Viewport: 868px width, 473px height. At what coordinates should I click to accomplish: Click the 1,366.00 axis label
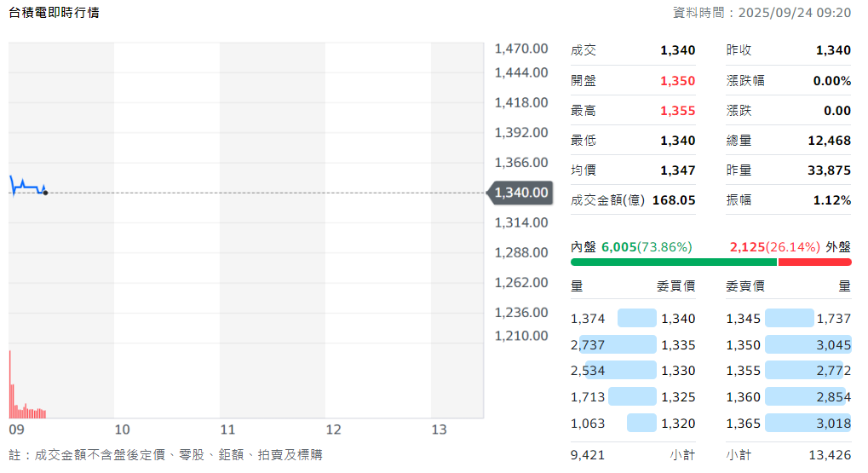[521, 162]
